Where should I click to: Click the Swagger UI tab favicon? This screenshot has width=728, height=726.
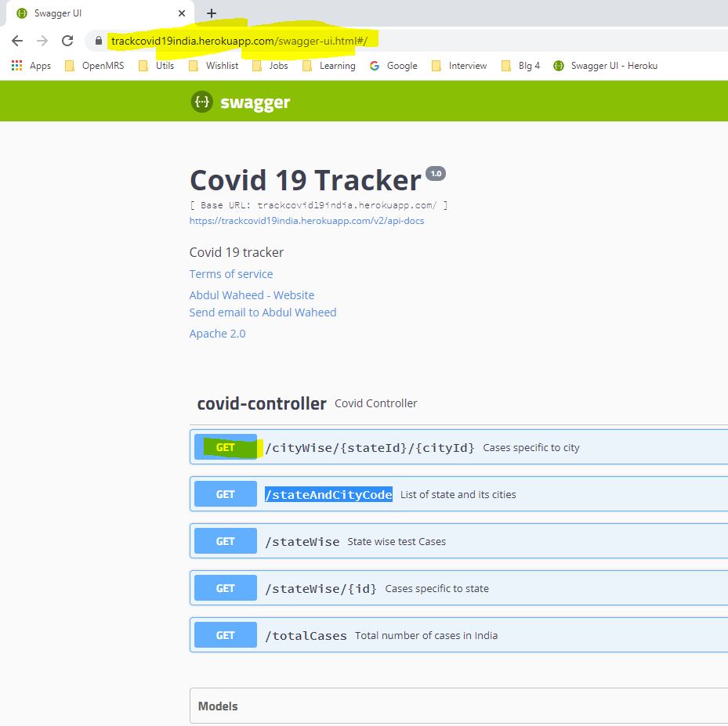pos(22,13)
